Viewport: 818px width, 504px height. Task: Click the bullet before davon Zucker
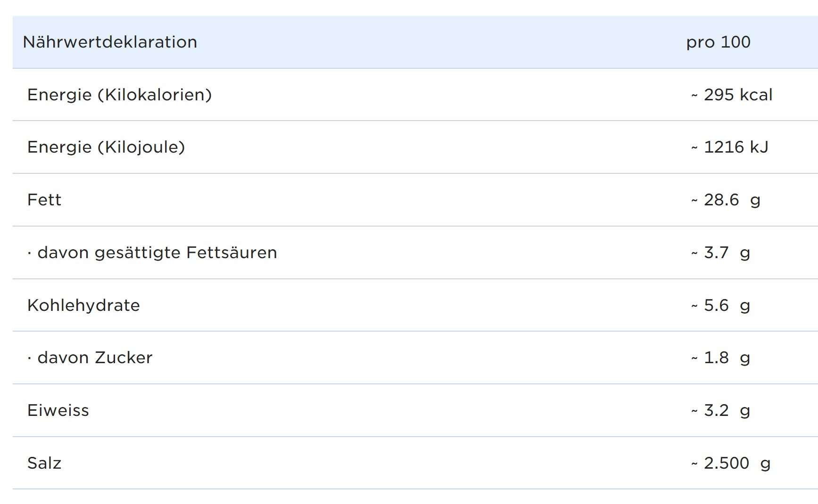(x=30, y=358)
